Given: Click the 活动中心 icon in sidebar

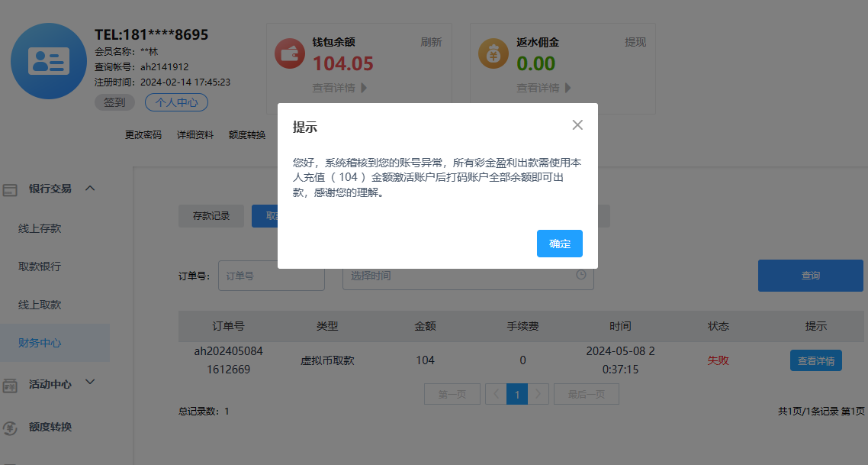Looking at the screenshot, I should coord(10,385).
